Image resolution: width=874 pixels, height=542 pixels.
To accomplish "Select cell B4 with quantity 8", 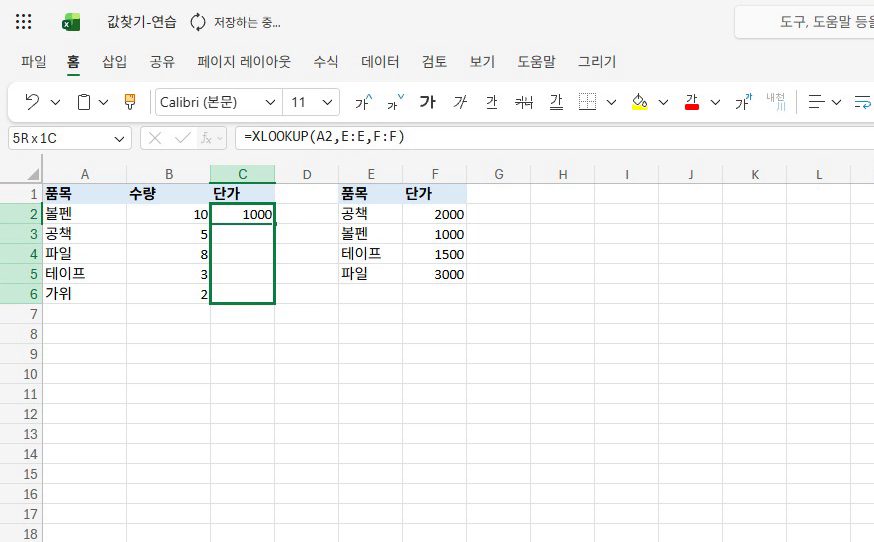I will (168, 254).
